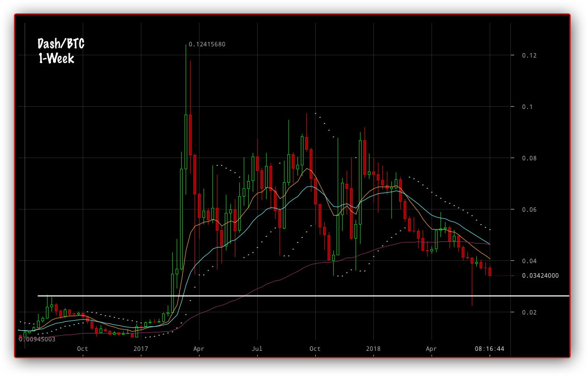Click the 0.08 price axis value
Screen dimensions: 588x376
(x=529, y=158)
